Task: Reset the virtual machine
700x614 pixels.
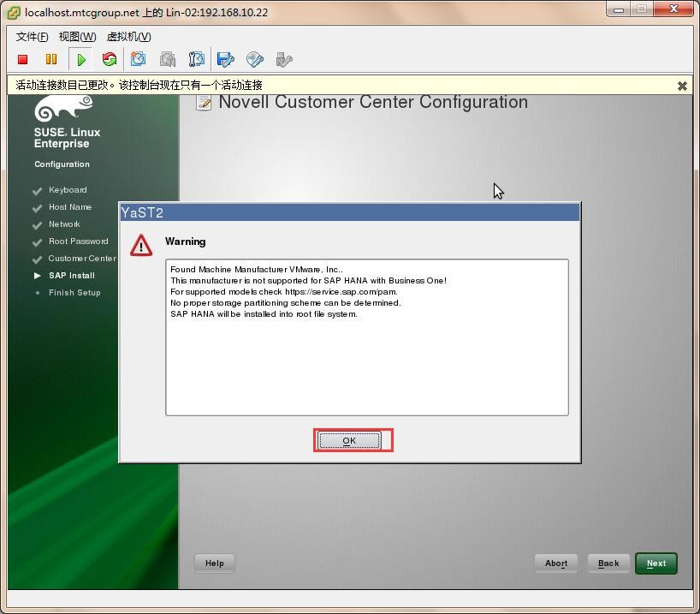Action: (x=110, y=59)
